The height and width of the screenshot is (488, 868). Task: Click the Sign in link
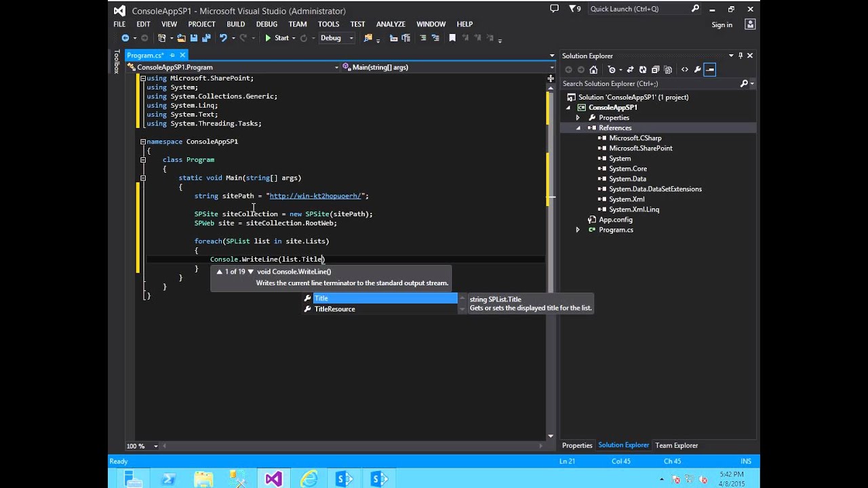[722, 25]
